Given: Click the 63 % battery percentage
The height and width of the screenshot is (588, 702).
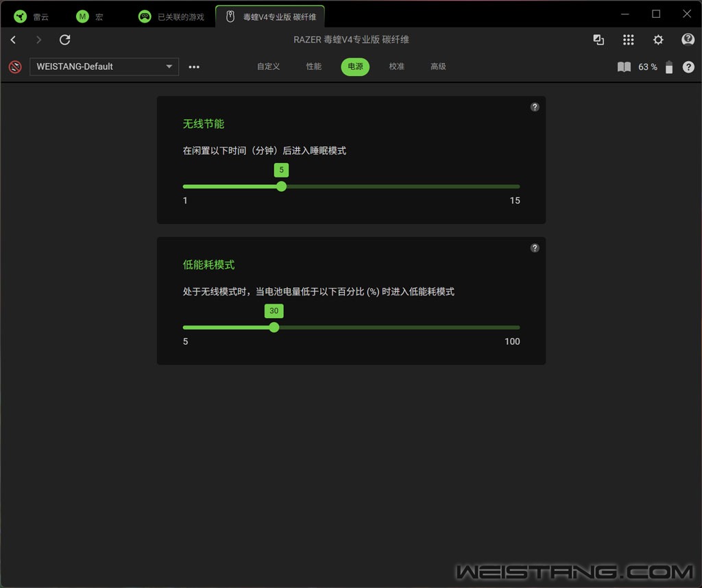Looking at the screenshot, I should (647, 67).
